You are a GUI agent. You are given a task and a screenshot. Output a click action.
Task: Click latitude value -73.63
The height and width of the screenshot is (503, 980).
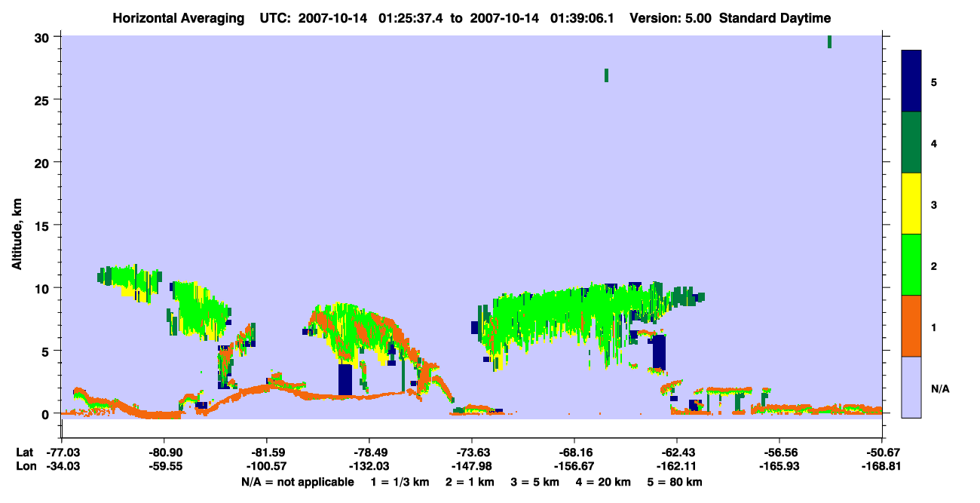tap(472, 452)
